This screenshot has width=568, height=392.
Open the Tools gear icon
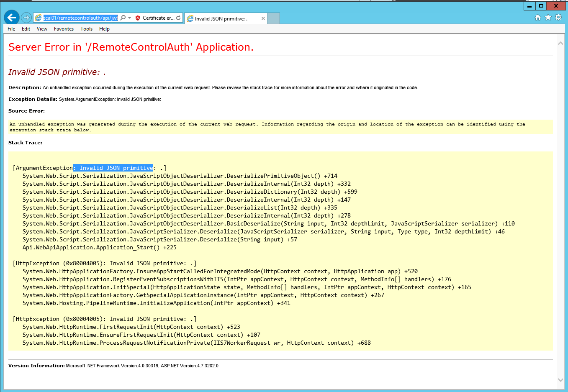[558, 18]
